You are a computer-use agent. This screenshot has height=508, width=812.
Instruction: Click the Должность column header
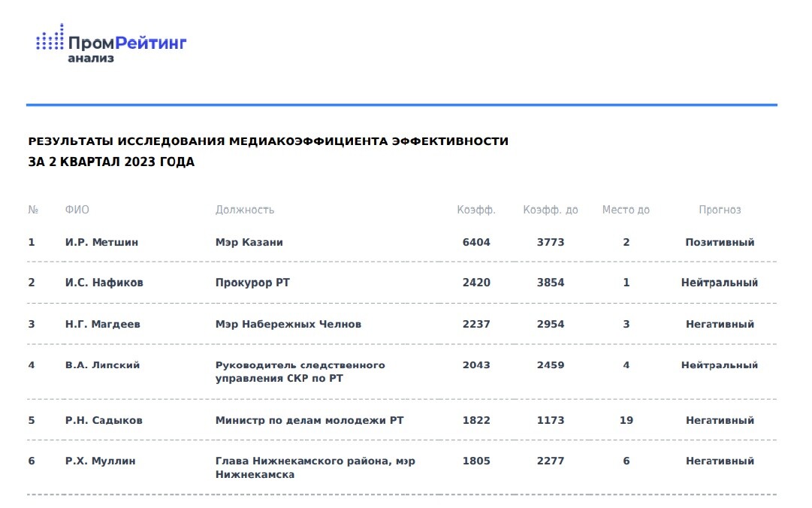[x=245, y=210]
